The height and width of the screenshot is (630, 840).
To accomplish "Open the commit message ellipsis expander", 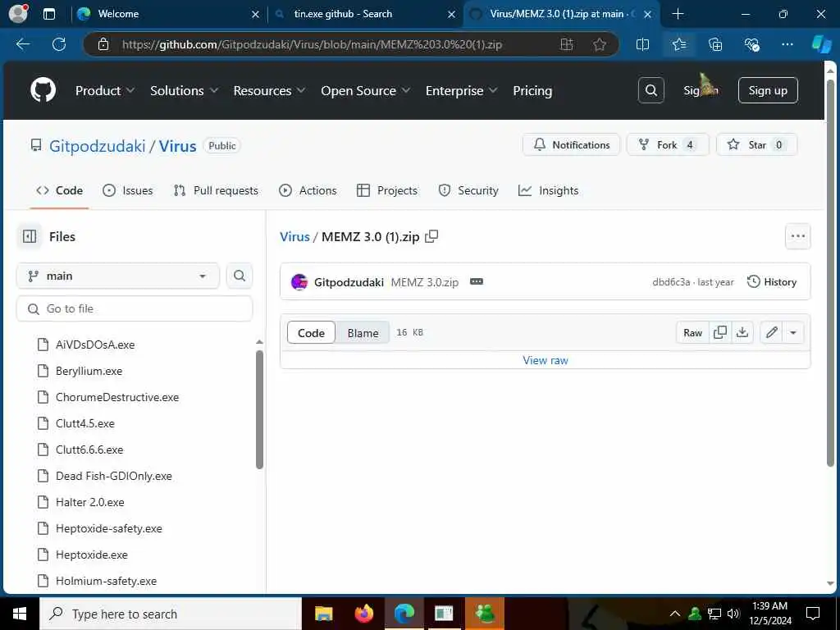I will click(x=477, y=282).
